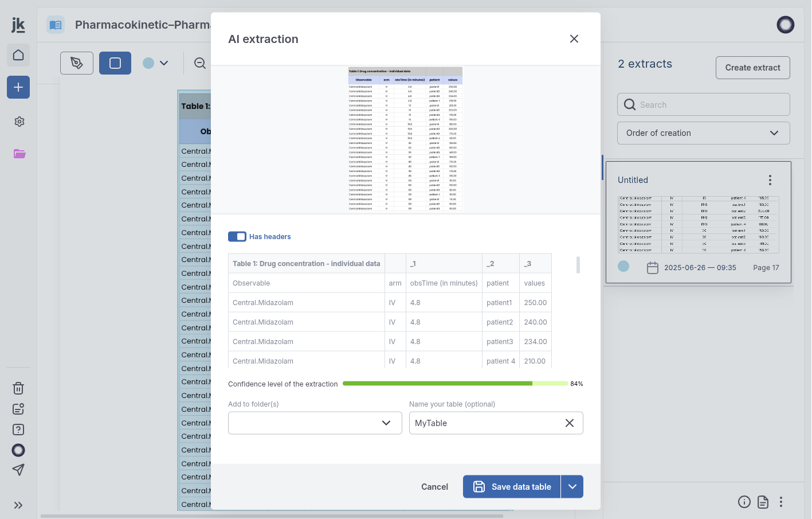
Task: Click the paper plane send icon
Action: tap(18, 470)
